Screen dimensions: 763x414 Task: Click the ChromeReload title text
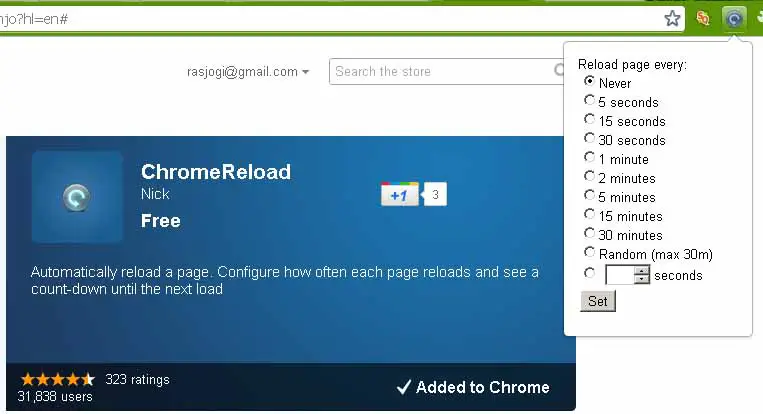point(216,172)
